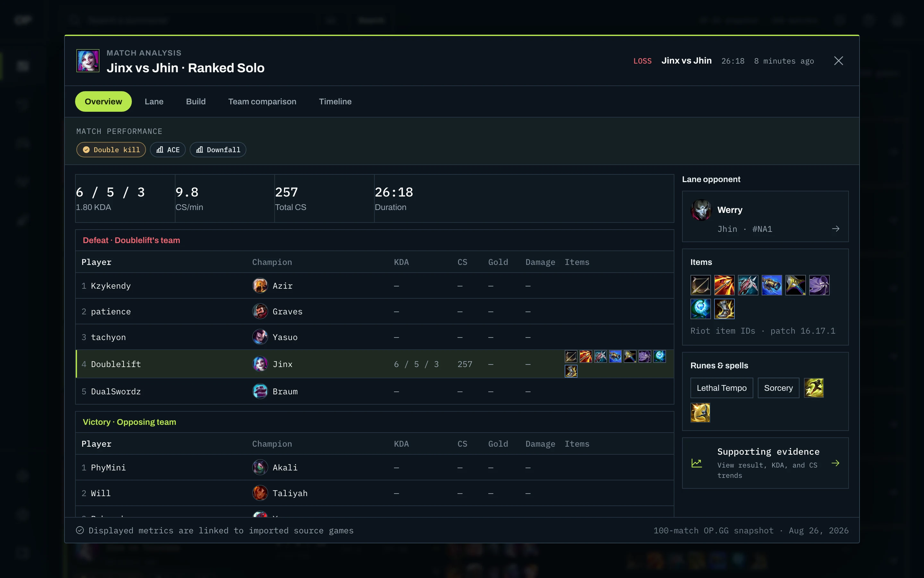The image size is (924, 578).
Task: Click player name Kzykendy
Action: tap(111, 285)
